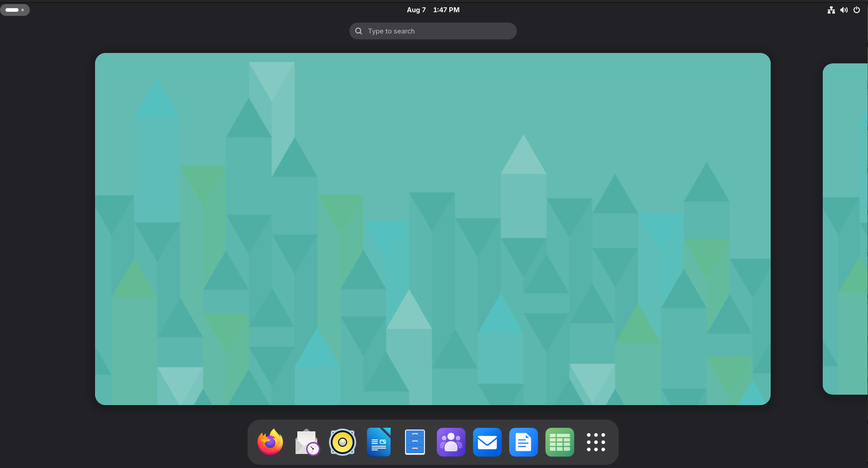868x468 pixels.
Task: Select the main workspace thumbnail
Action: (x=433, y=229)
